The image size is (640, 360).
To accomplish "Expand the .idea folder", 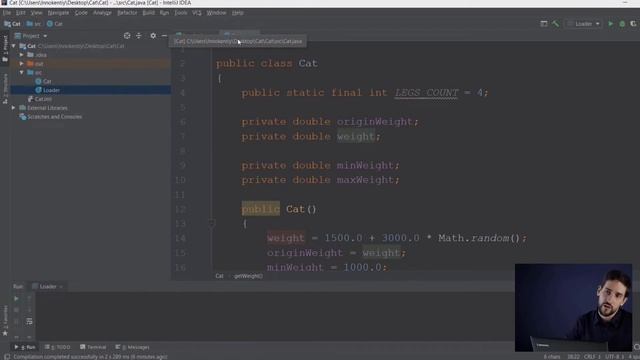I will point(22,55).
